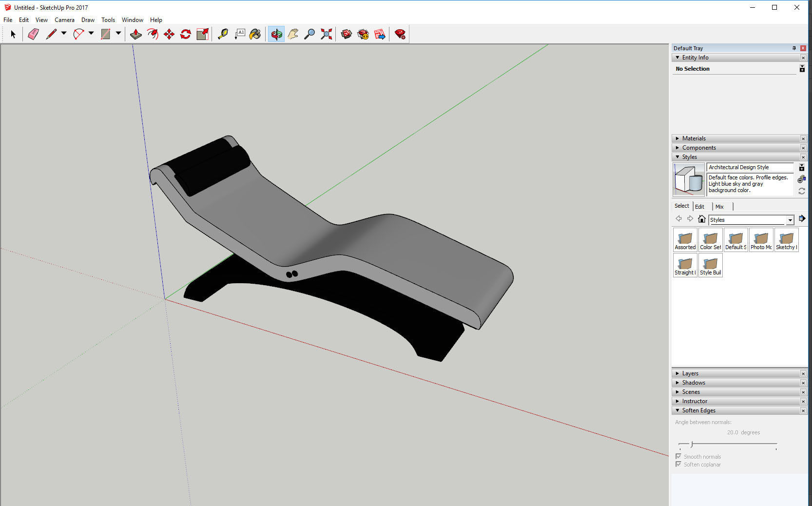Expand the Components panel
The width and height of the screenshot is (812, 506).
click(x=677, y=148)
